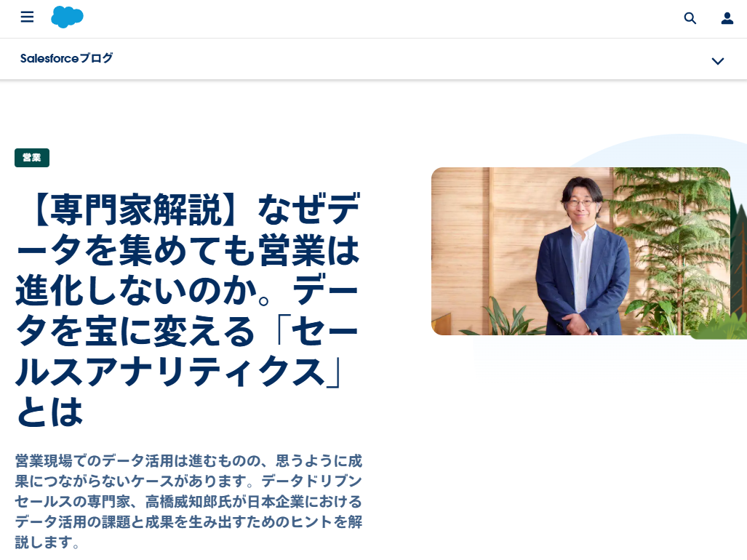The height and width of the screenshot is (560, 747).
Task: Select the 営業 category tag
Action: (x=32, y=158)
